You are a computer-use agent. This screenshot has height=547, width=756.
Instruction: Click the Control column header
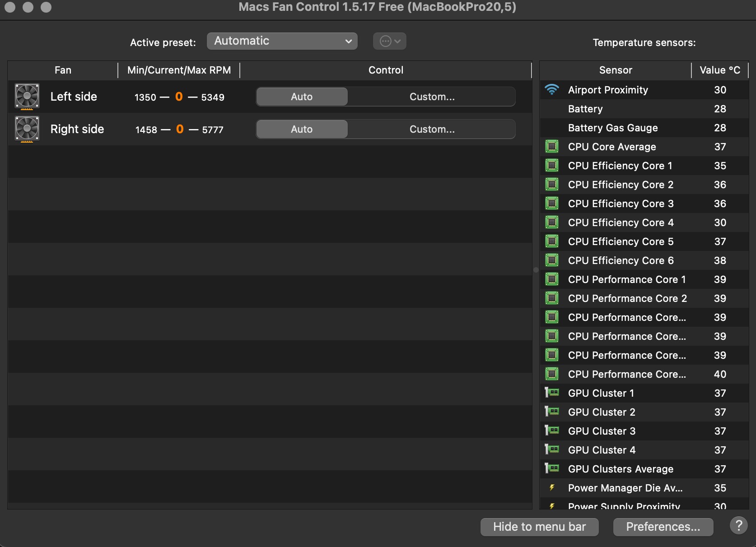click(x=386, y=70)
